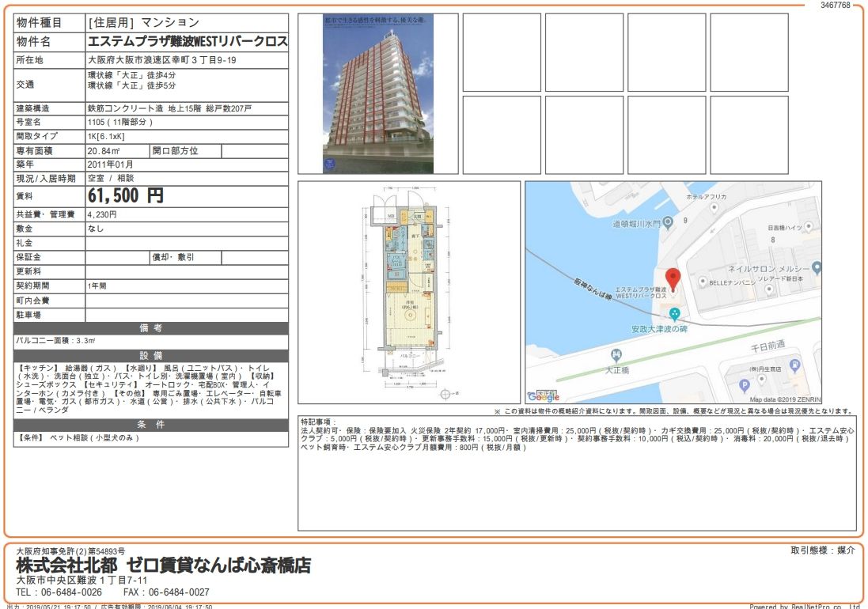Viewport: 868px width, 609px height.
Task: Click the Google logo on the map
Action: tap(544, 396)
